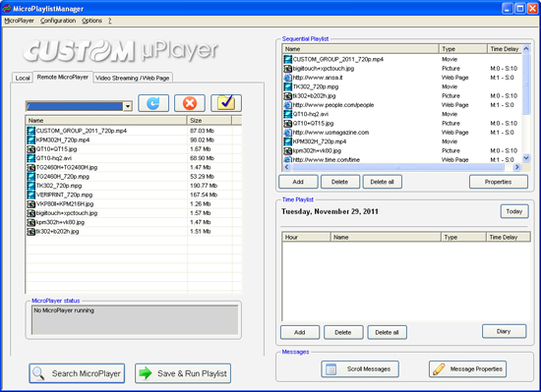Select tk302+b202h.jpg row in Sequential Playlist
Image resolution: width=541 pixels, height=392 pixels.
tap(402, 95)
